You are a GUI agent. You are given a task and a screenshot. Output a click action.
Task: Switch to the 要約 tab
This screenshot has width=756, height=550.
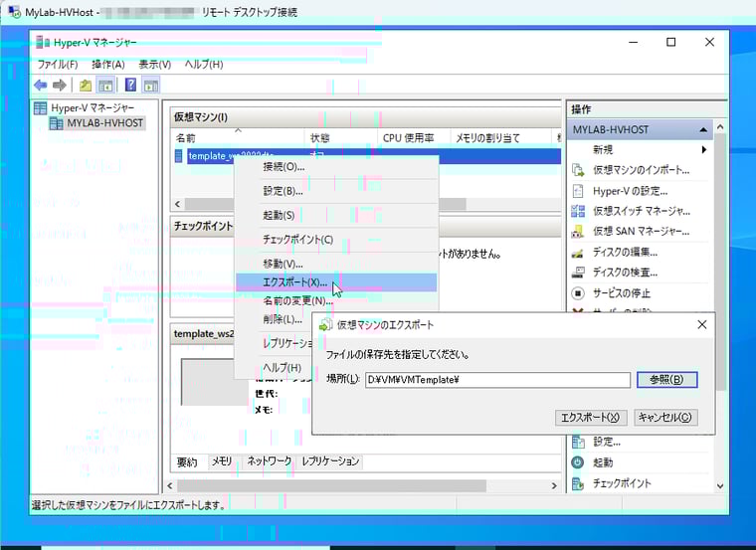[x=187, y=461]
